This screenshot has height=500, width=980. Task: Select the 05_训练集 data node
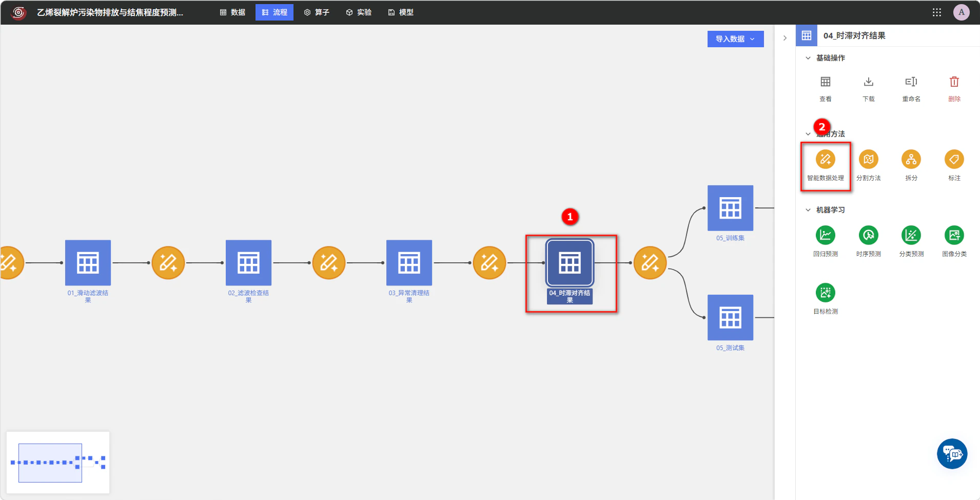pos(730,208)
